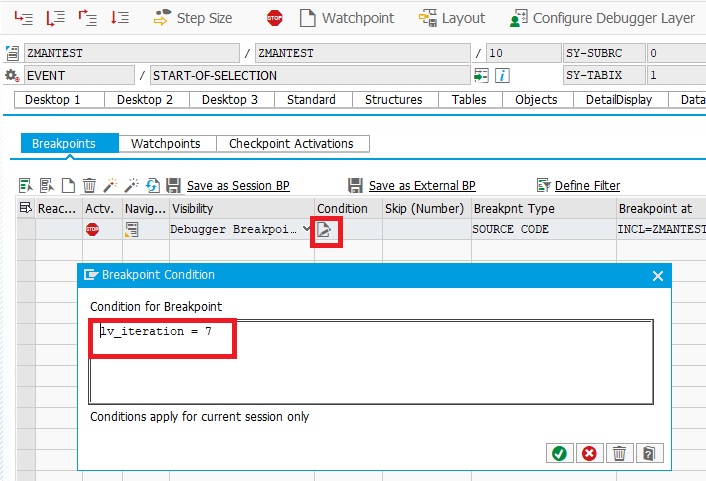706x481 pixels.
Task: Click the line number 10 field
Action: 523,53
